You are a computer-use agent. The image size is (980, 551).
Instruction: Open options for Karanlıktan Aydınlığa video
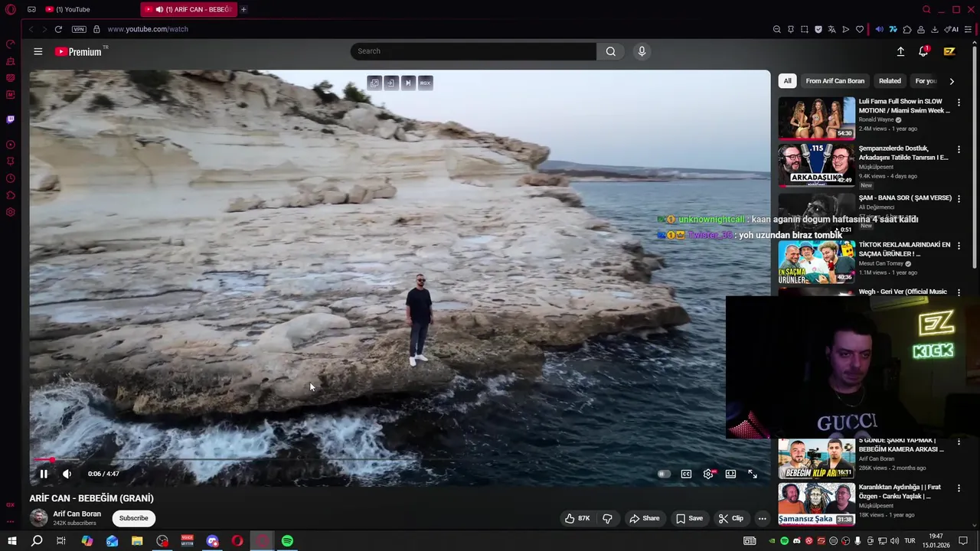pyautogui.click(x=959, y=488)
